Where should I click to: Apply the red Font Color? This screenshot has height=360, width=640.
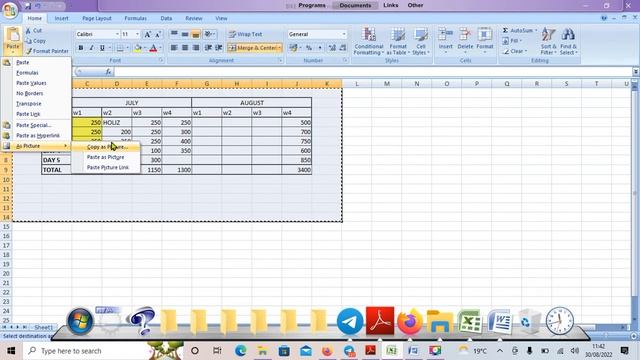(x=153, y=48)
